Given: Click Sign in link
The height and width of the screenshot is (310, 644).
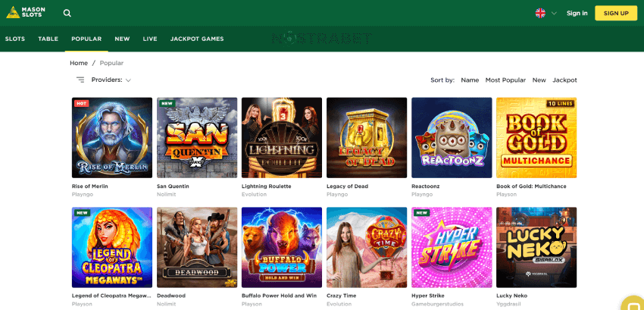Looking at the screenshot, I should pyautogui.click(x=577, y=13).
